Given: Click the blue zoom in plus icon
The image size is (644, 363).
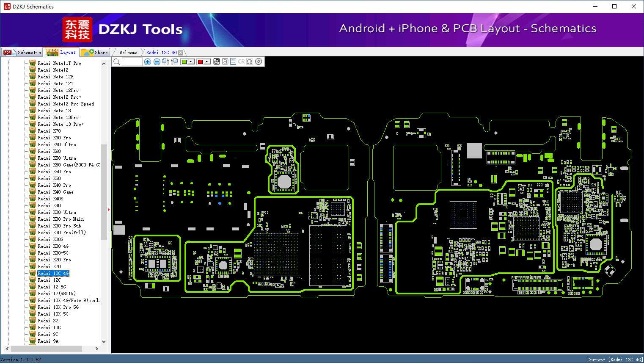Looking at the screenshot, I should tap(148, 62).
